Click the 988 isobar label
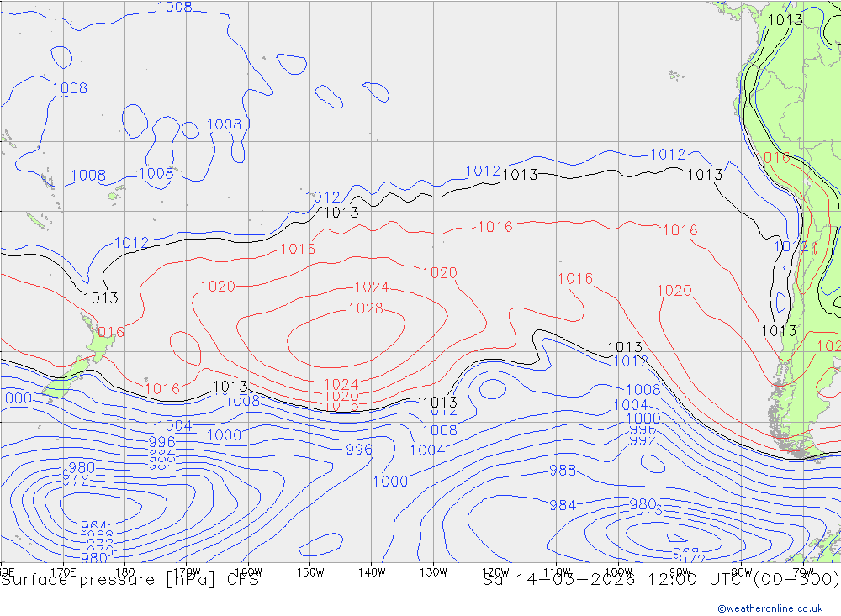The width and height of the screenshot is (841, 616). click(563, 470)
